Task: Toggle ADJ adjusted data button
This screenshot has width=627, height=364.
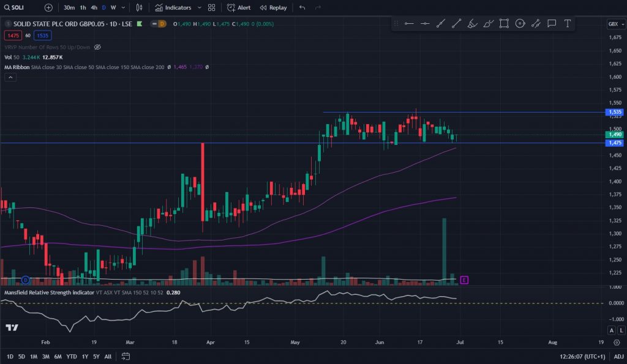Action: point(618,356)
